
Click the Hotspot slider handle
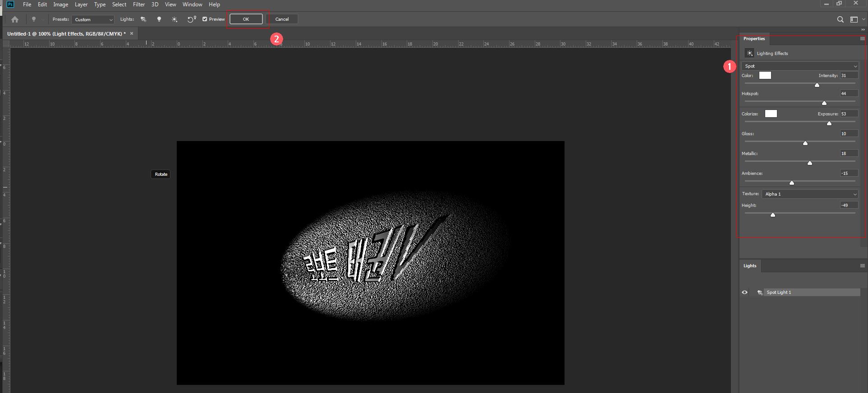click(x=824, y=103)
